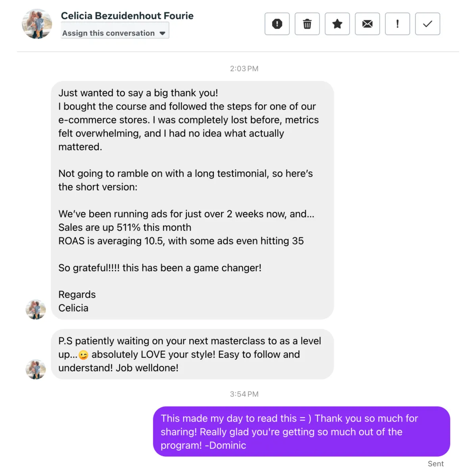Click the P.S masterclass message bubble
The width and height of the screenshot is (476, 476).
tap(192, 354)
